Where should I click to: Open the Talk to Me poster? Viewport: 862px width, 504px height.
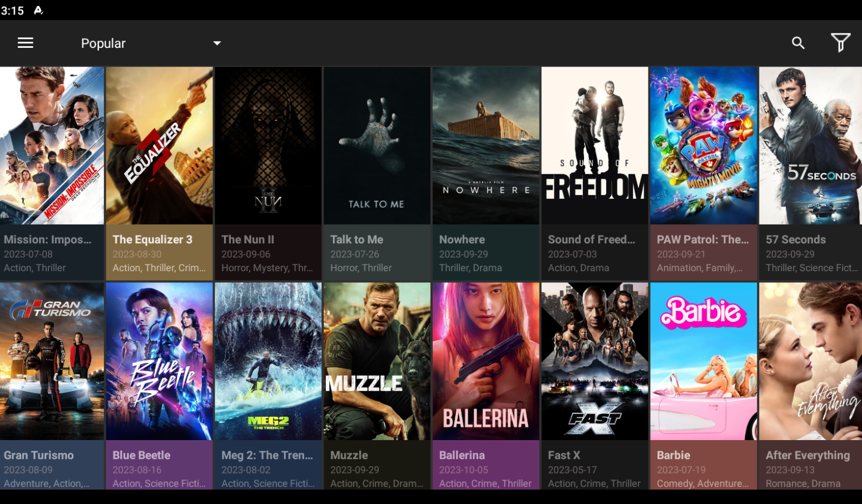377,146
